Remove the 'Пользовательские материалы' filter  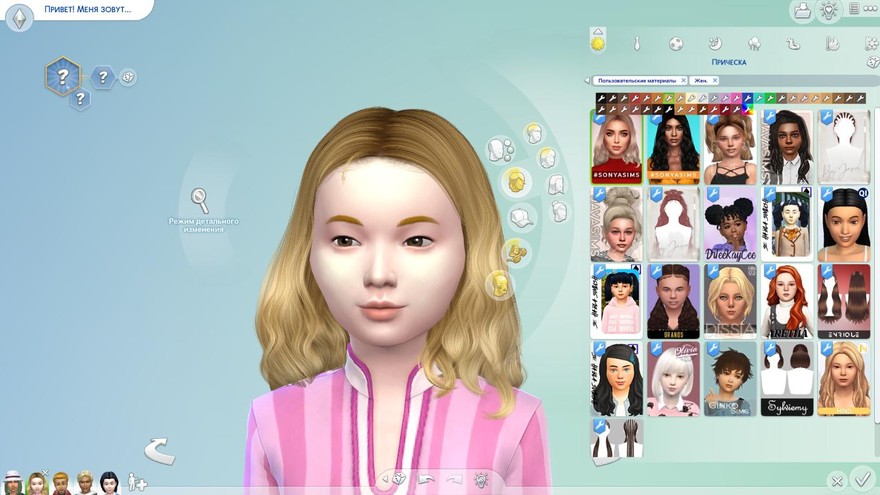[683, 80]
